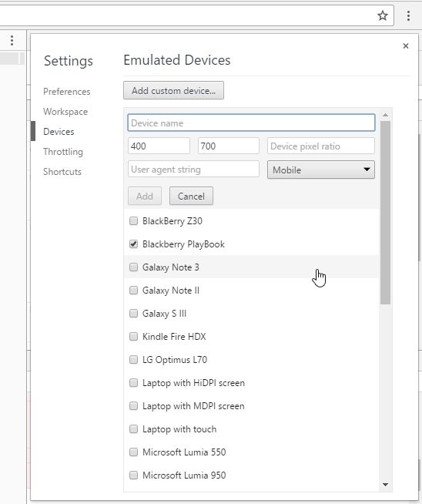
Task: Focus Device name input field
Action: click(x=251, y=123)
